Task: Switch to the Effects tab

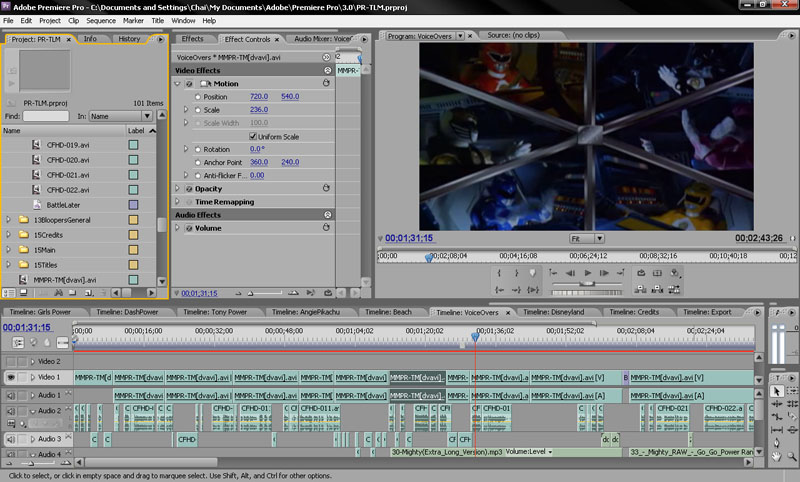Action: [192, 39]
